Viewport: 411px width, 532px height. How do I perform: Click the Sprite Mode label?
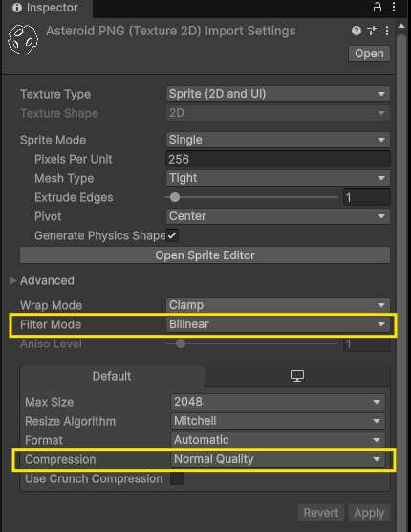pyautogui.click(x=54, y=140)
